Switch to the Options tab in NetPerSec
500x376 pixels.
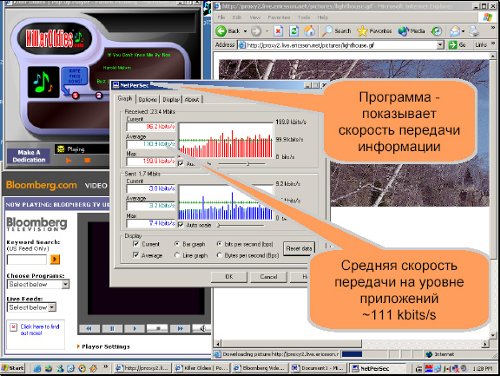pyautogui.click(x=147, y=99)
